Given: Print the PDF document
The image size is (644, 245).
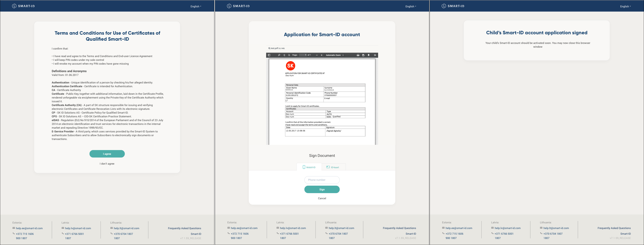Looking at the screenshot, I should 358,55.
